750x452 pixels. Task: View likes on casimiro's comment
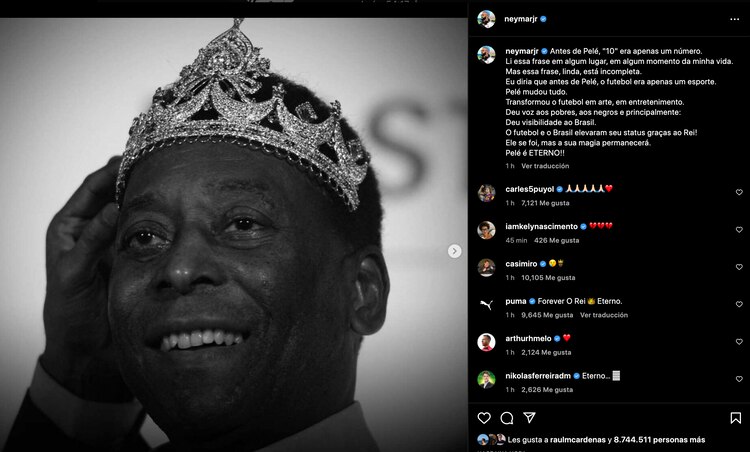(x=548, y=278)
